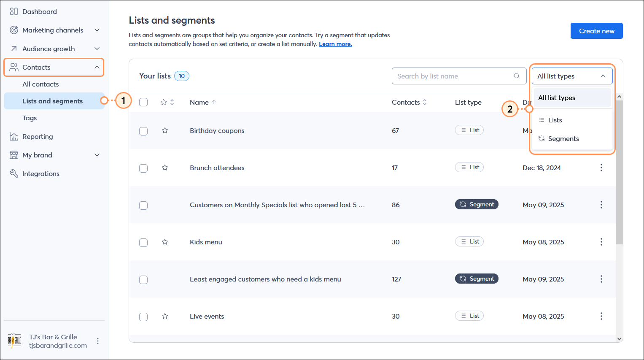Click the search magnifier icon

[517, 76]
